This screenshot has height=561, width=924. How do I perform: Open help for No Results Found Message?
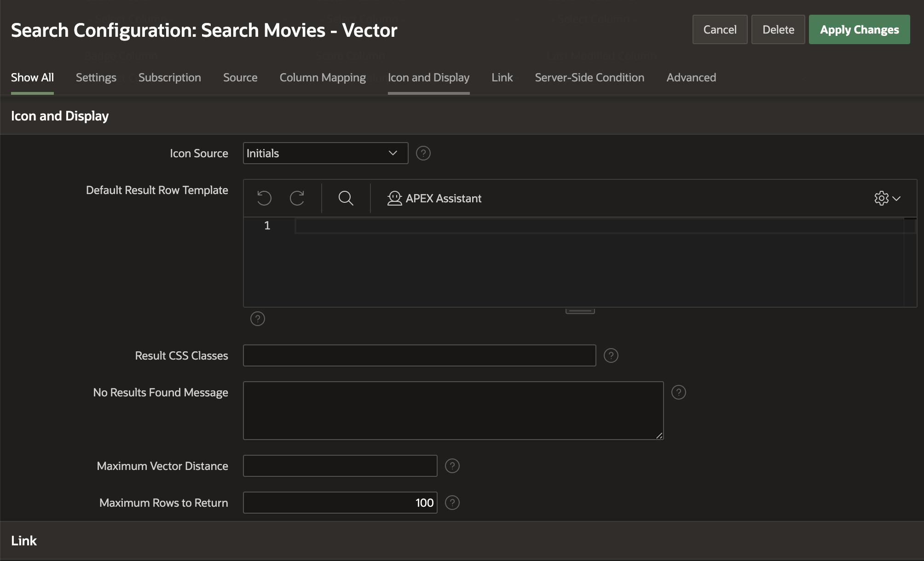(678, 392)
